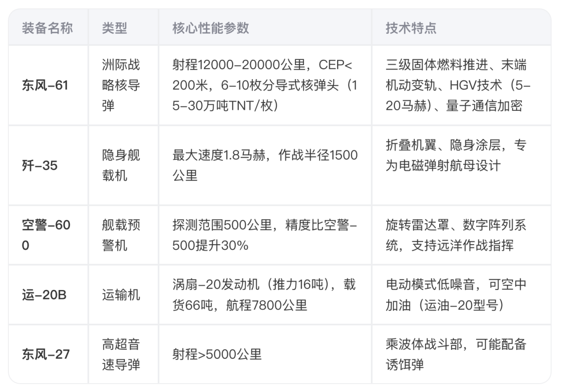Click the 电动模式低噪音 features cell
Image resolution: width=562 pixels, height=392 pixels.
click(x=461, y=295)
